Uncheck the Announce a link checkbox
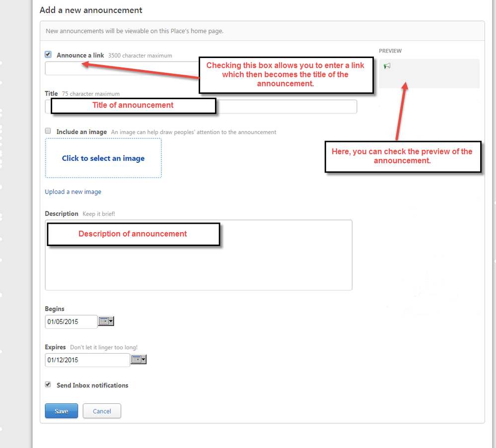This screenshot has height=448, width=496. pyautogui.click(x=48, y=55)
